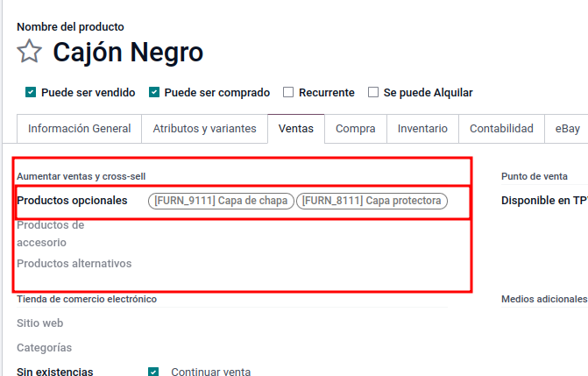588x376 pixels.
Task: Click the Nombre del producto label
Action: pyautogui.click(x=70, y=27)
